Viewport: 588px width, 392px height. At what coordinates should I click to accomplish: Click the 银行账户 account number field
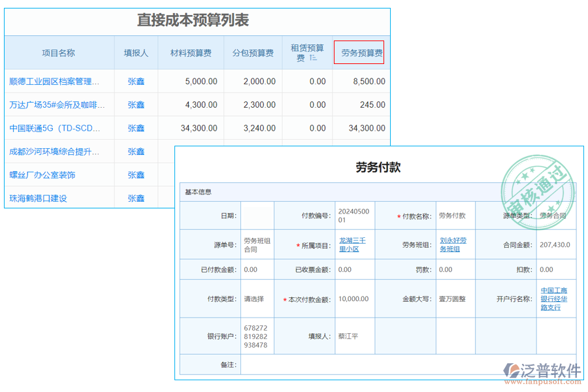255,335
